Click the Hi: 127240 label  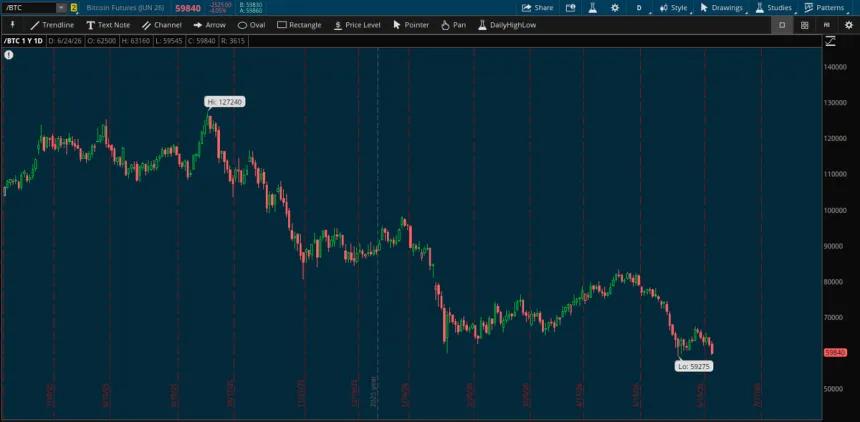pyautogui.click(x=225, y=102)
